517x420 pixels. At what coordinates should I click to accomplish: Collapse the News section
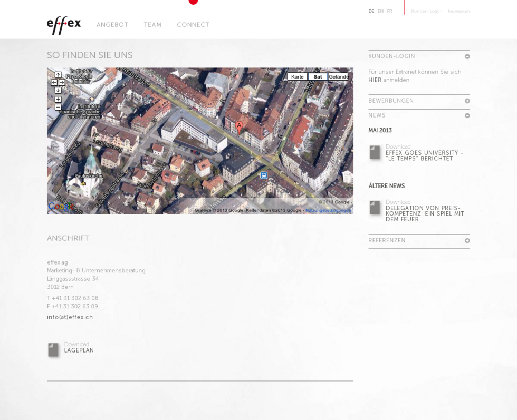pos(467,115)
